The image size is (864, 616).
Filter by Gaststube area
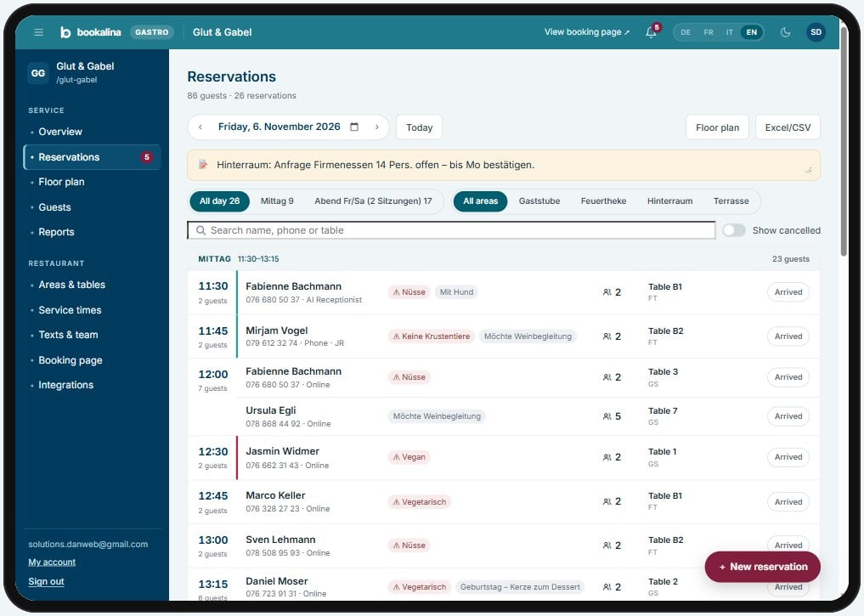click(539, 201)
